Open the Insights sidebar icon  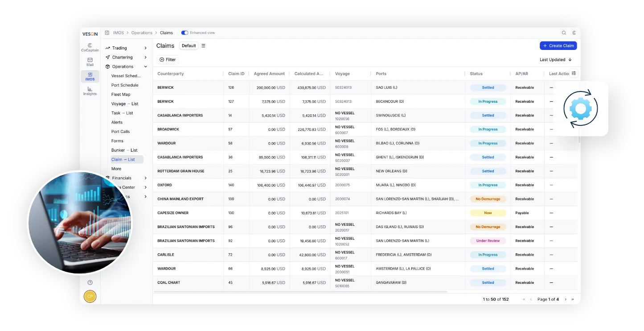tap(90, 91)
